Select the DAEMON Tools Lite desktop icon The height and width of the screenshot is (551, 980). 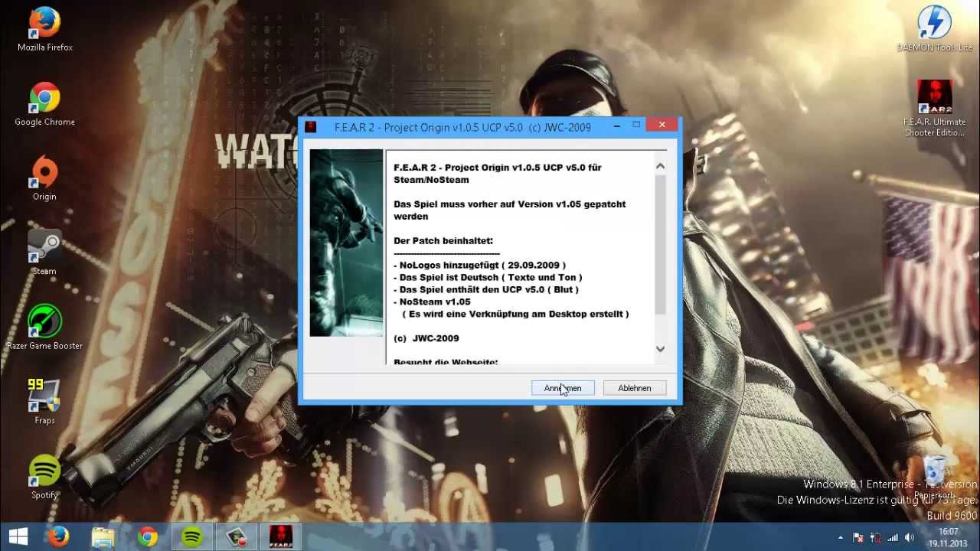click(x=935, y=31)
